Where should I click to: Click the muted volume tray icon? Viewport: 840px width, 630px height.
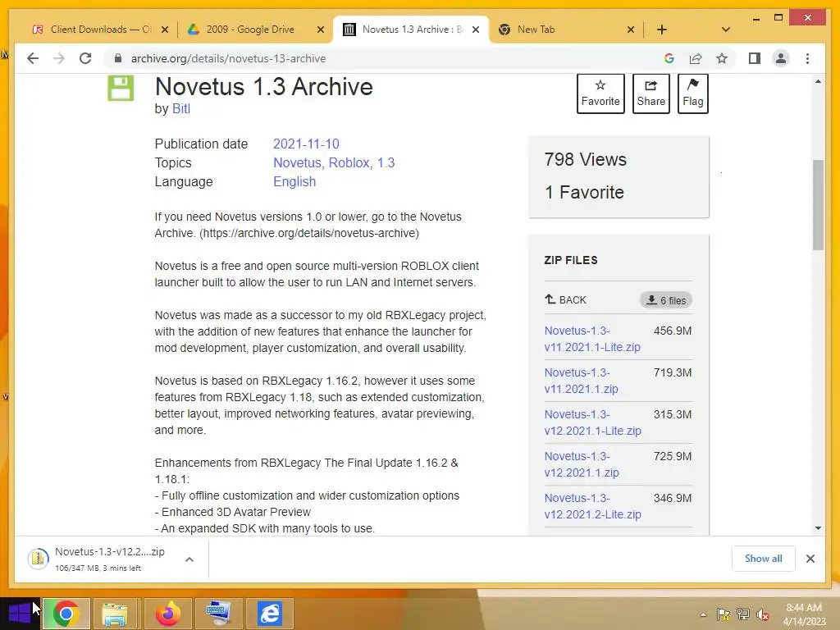762,614
